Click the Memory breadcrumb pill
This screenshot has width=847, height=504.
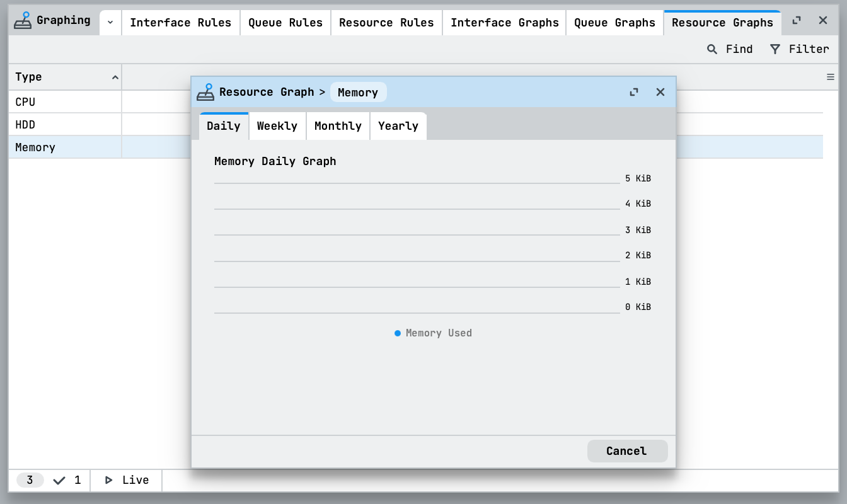tap(358, 93)
